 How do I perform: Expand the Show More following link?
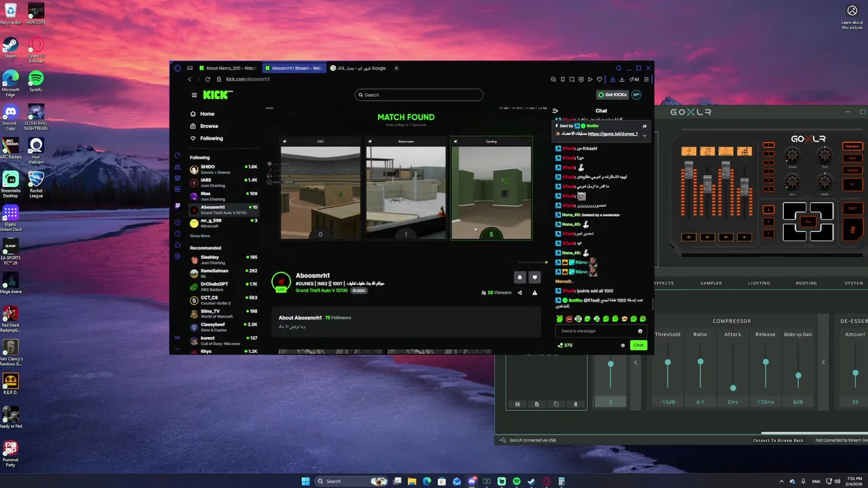click(x=200, y=236)
